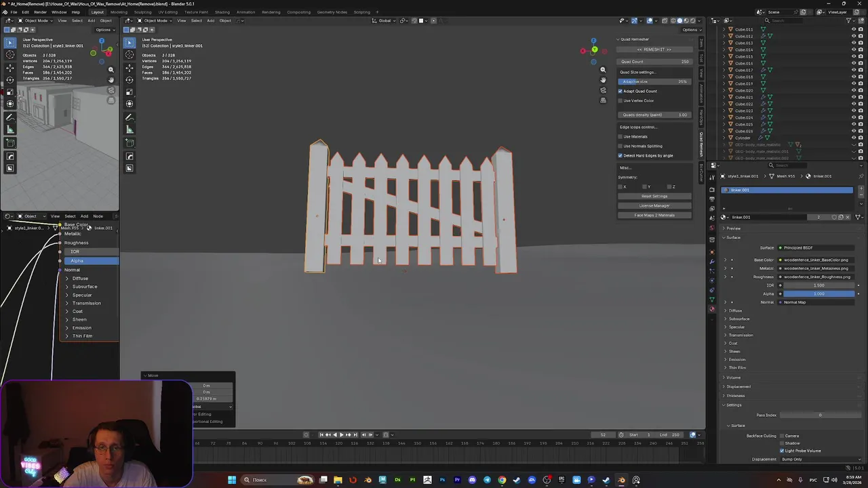Click the zoom magnifier icon in main viewport
868x488 pixels.
click(x=603, y=69)
